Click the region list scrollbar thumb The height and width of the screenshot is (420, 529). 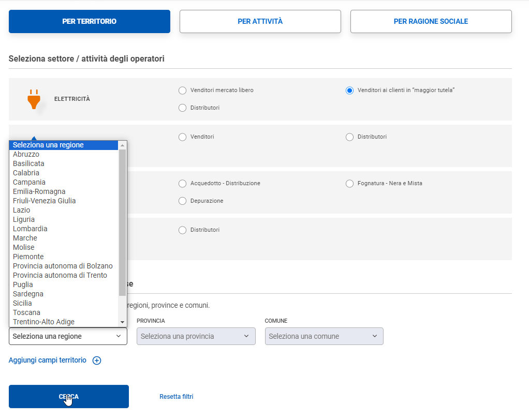point(123,222)
